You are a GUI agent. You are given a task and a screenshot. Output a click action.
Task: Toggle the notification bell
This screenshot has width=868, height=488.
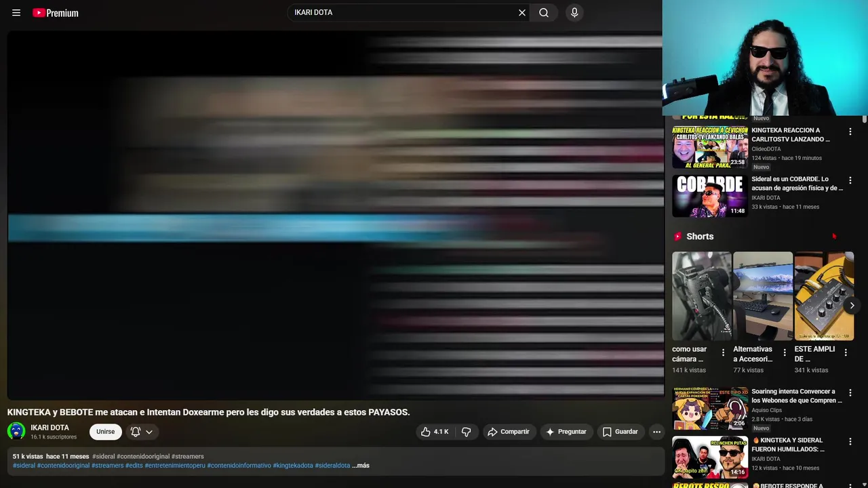pos(136,432)
